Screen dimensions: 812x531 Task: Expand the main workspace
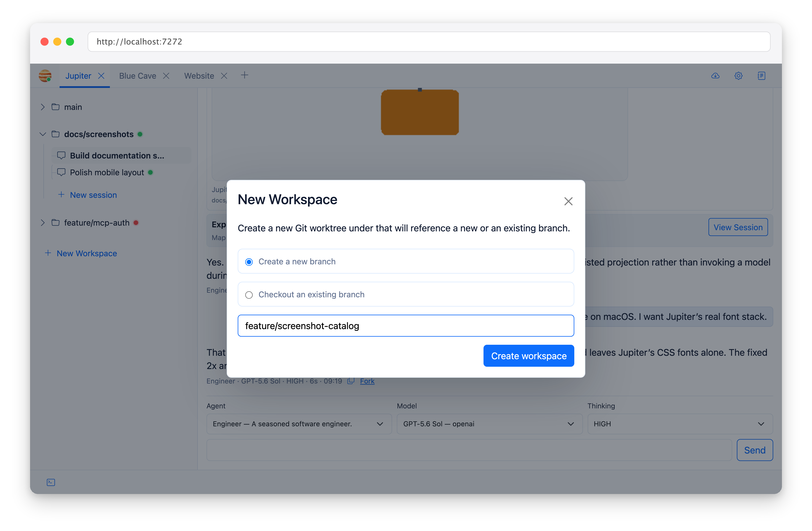click(43, 107)
